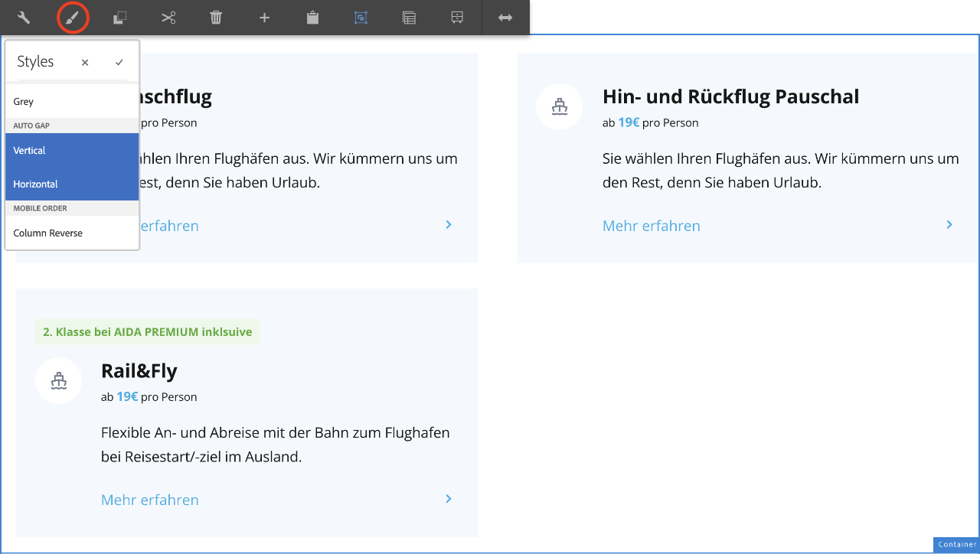
Task: Deselect the Horizontal auto gap style
Action: click(x=72, y=184)
